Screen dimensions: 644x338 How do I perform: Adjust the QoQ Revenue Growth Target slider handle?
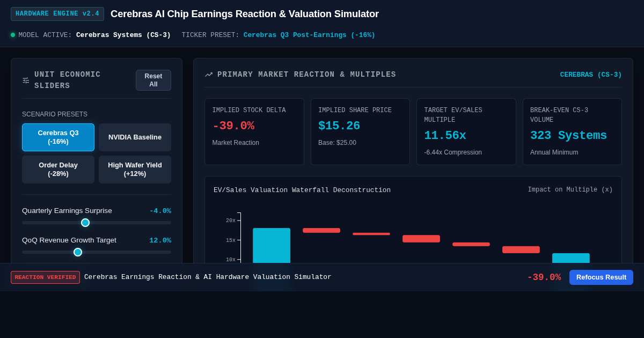(x=78, y=252)
